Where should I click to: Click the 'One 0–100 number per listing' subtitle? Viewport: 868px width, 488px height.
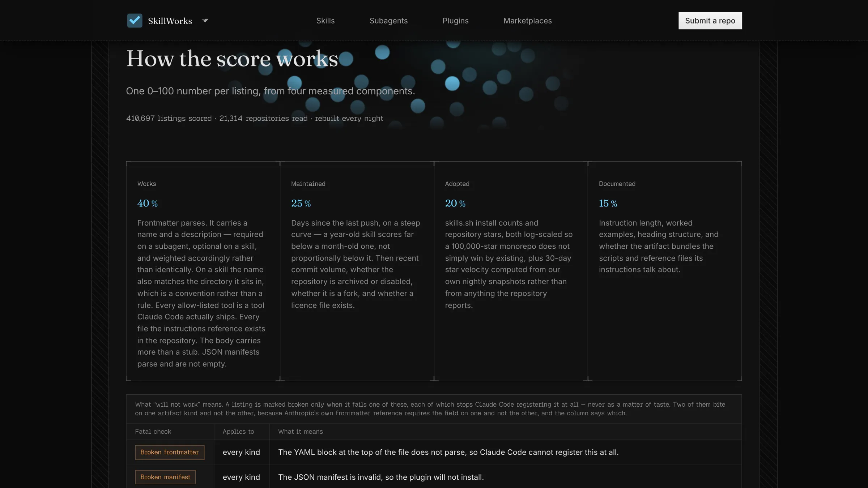click(x=271, y=91)
